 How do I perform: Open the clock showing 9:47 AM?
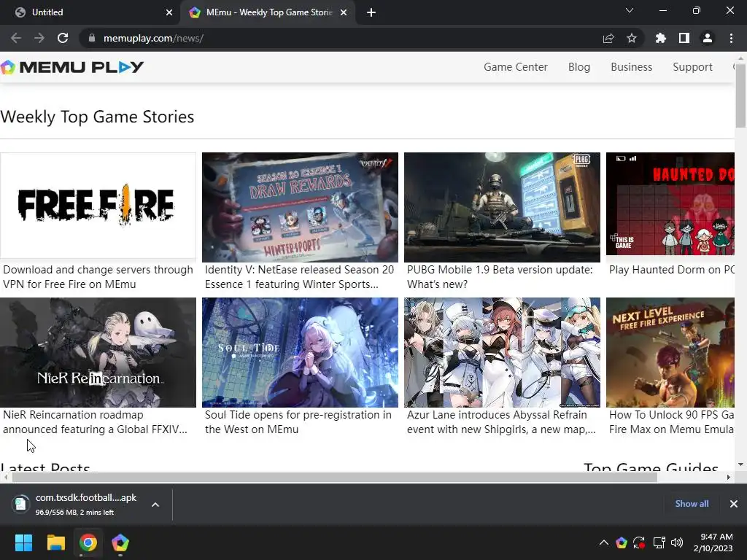(x=713, y=542)
